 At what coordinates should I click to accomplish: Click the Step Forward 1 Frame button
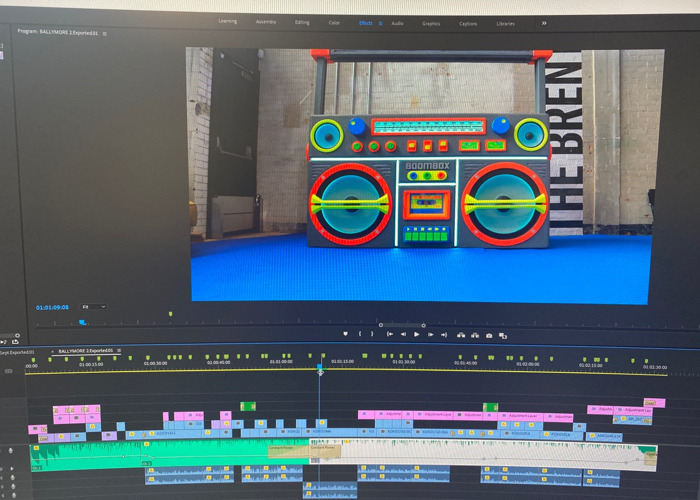[x=431, y=335]
